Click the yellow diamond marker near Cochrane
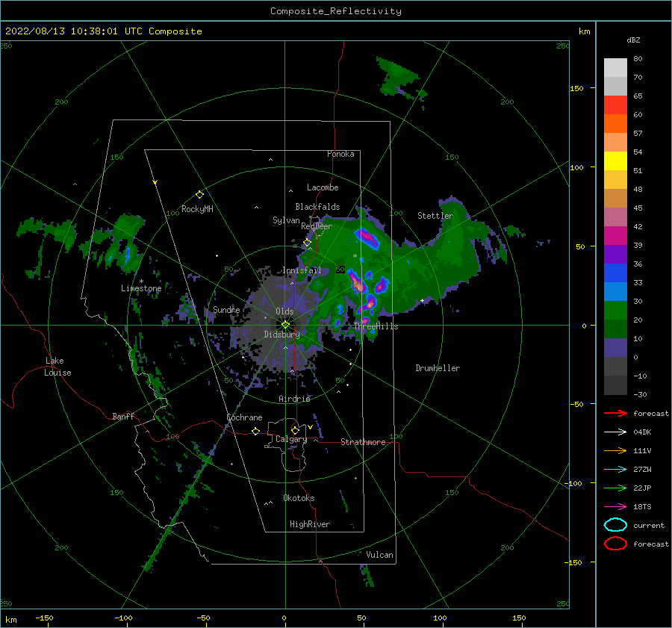 point(255,431)
